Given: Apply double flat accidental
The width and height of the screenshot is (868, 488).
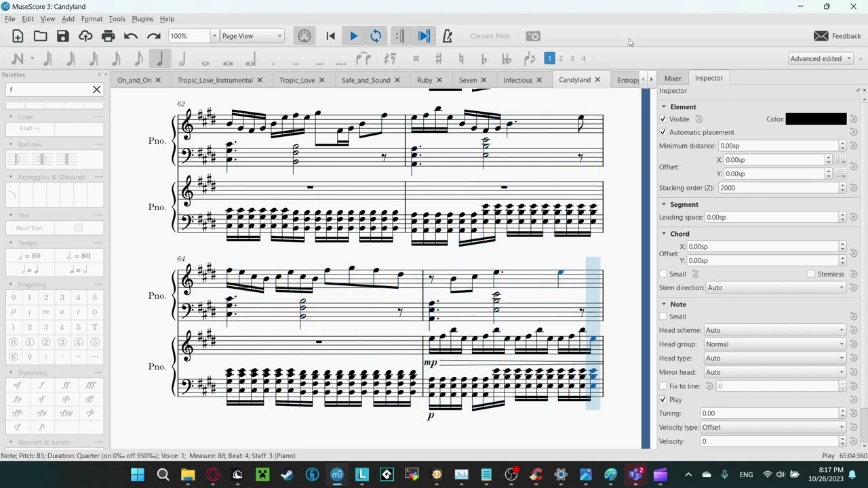Looking at the screenshot, I should pos(506,59).
